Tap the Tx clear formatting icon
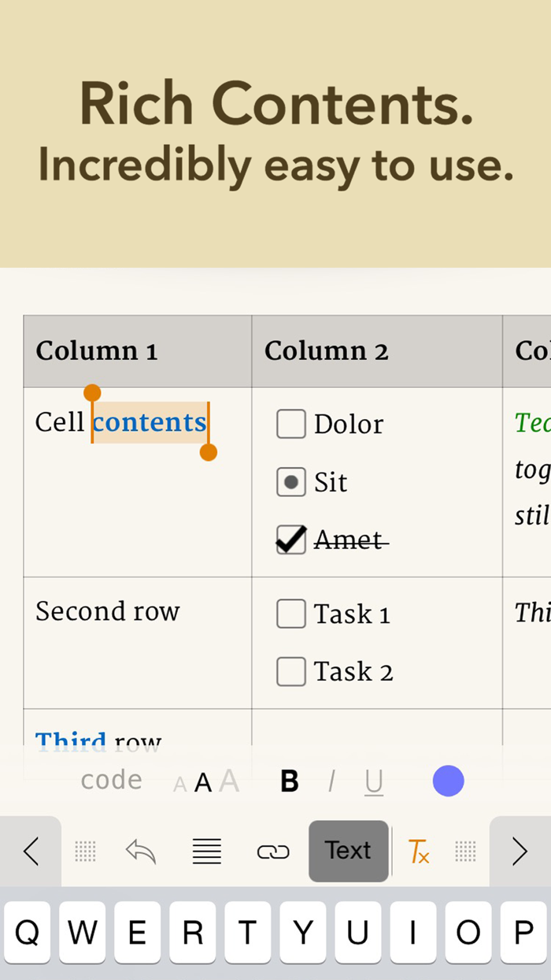This screenshot has height=980, width=551. [418, 852]
